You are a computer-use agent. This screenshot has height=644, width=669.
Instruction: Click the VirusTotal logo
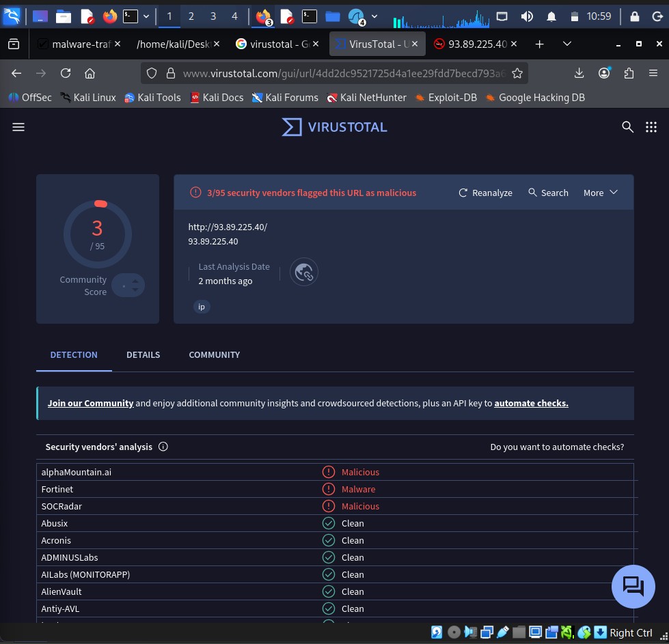coord(335,127)
